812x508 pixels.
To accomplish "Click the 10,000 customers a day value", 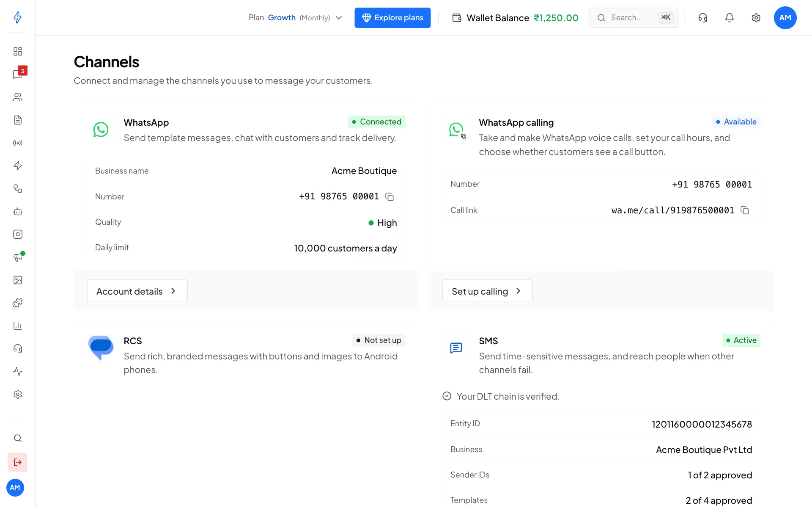I will click(x=346, y=248).
